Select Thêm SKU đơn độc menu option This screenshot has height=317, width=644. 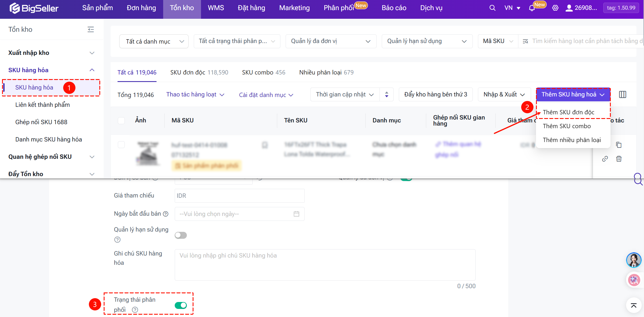tap(568, 112)
